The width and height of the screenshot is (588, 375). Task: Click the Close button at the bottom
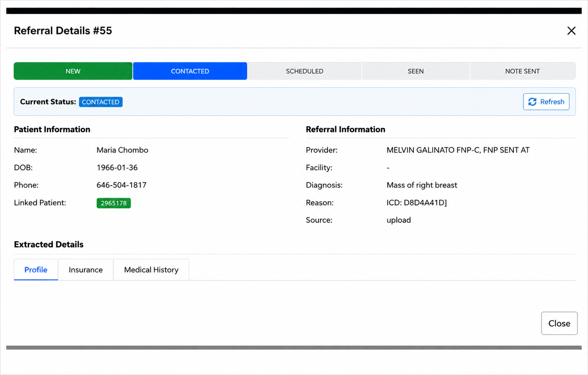point(559,323)
